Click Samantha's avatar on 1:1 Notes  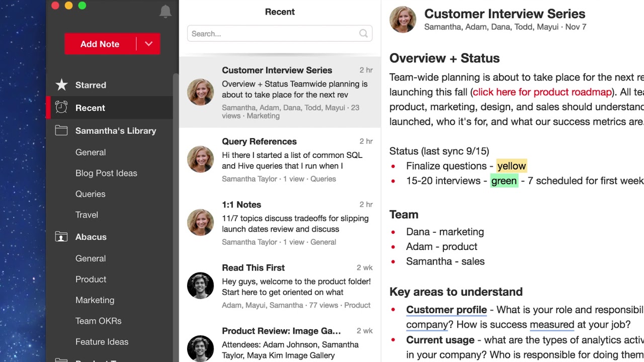pos(200,222)
